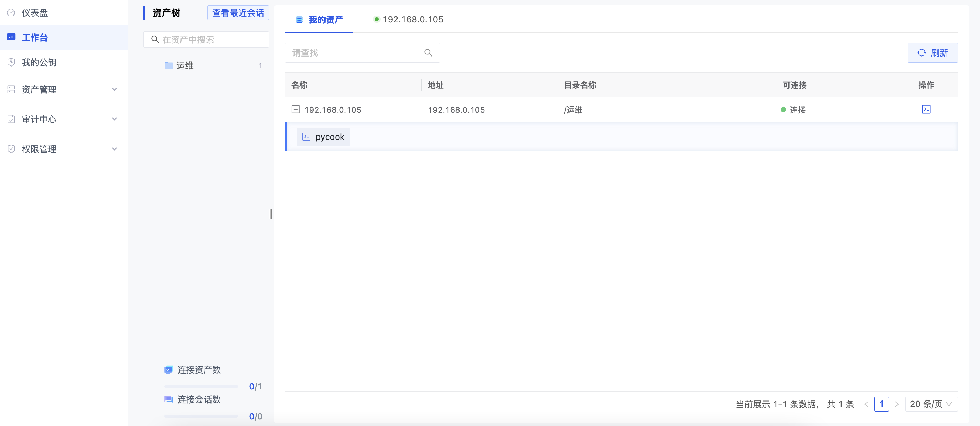Click the search magnifier icon in 请查找 box

click(428, 53)
